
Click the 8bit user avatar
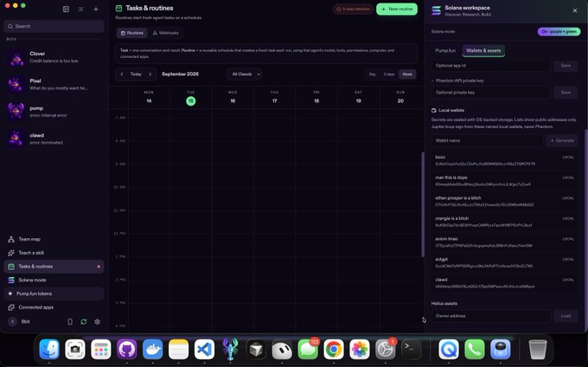pos(12,322)
